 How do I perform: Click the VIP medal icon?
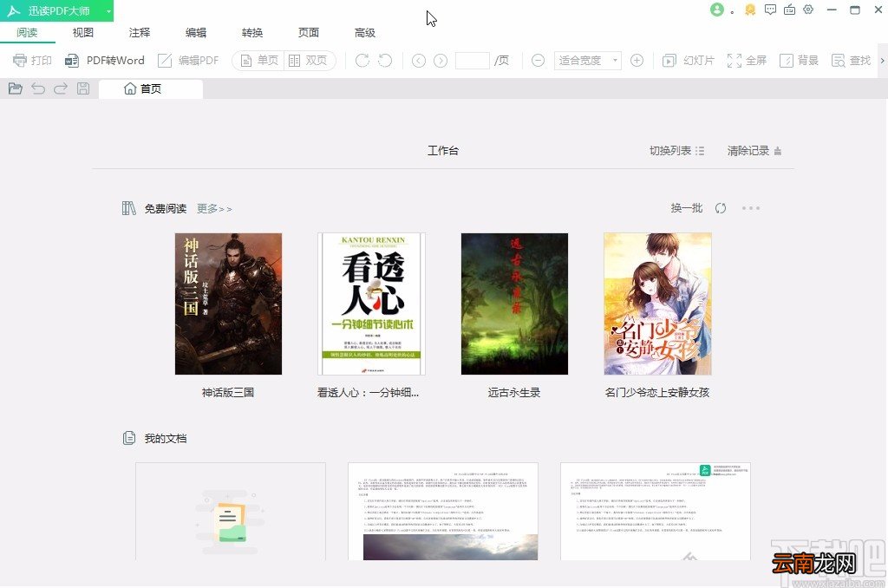pyautogui.click(x=750, y=10)
